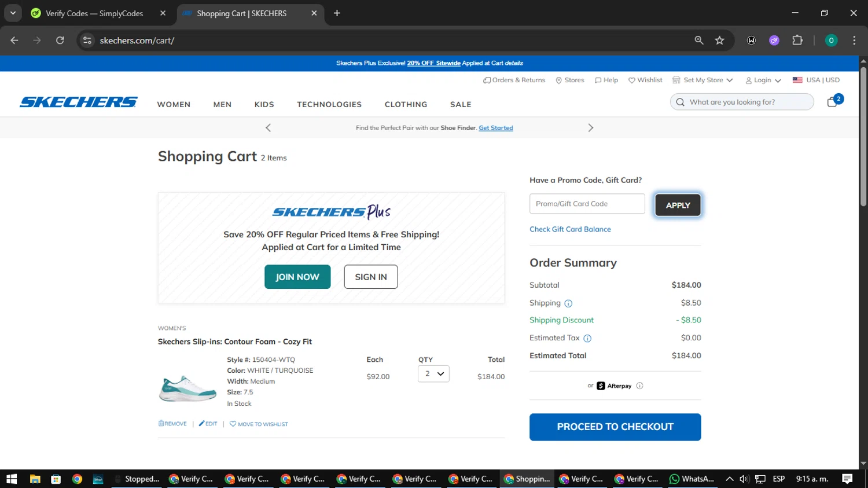868x488 pixels.
Task: Open the 20% OFF Sitewide link
Action: tap(433, 63)
